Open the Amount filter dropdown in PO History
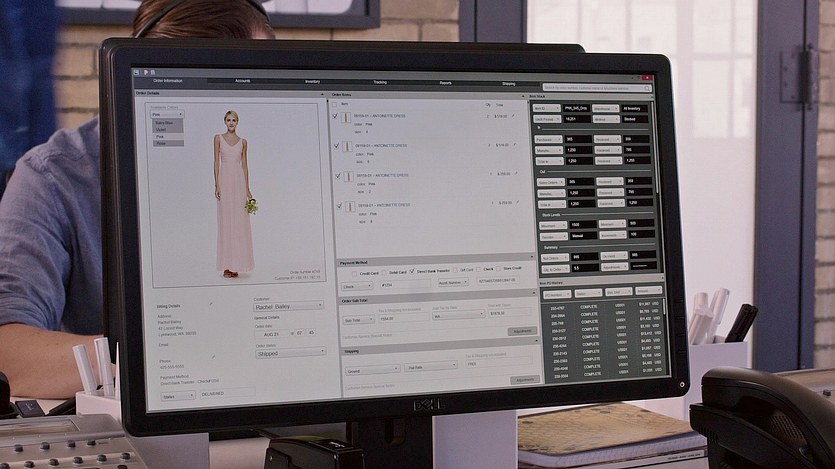The height and width of the screenshot is (469, 835). coord(648,291)
